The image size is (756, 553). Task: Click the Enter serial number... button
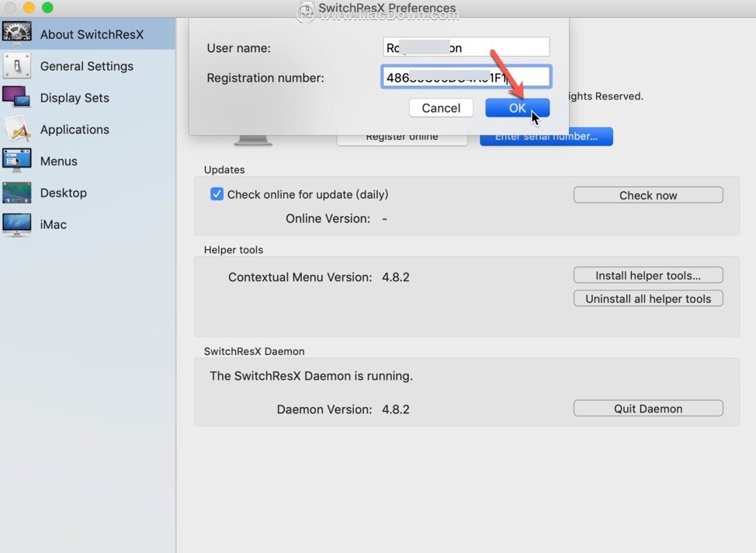(x=546, y=137)
